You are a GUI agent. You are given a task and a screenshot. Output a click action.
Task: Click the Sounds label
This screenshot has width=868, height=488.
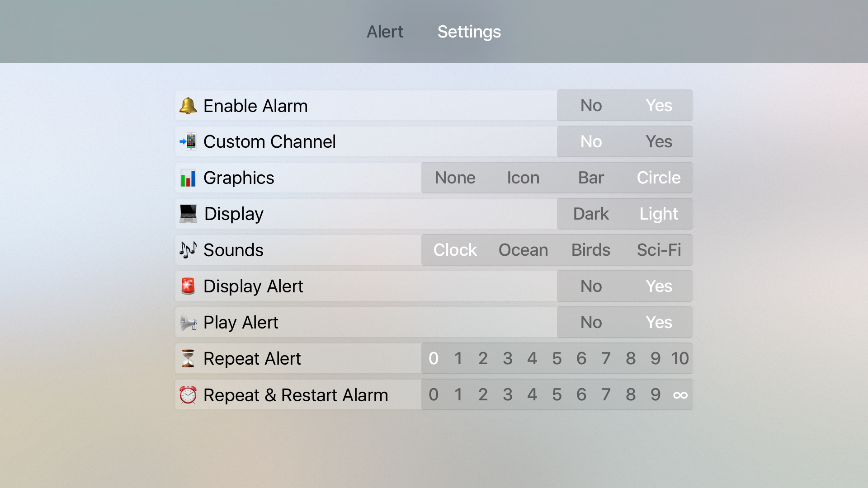point(233,250)
